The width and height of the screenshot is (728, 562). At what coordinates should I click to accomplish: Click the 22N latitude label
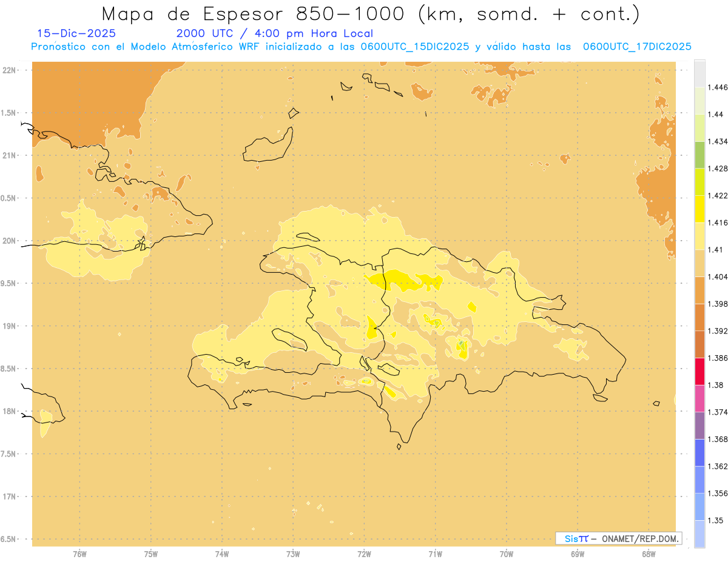coord(9,70)
